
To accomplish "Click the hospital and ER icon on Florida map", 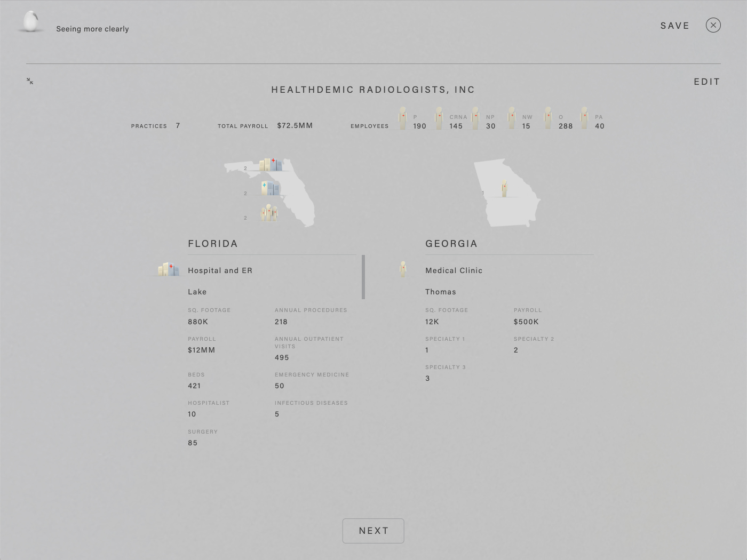I will (271, 164).
